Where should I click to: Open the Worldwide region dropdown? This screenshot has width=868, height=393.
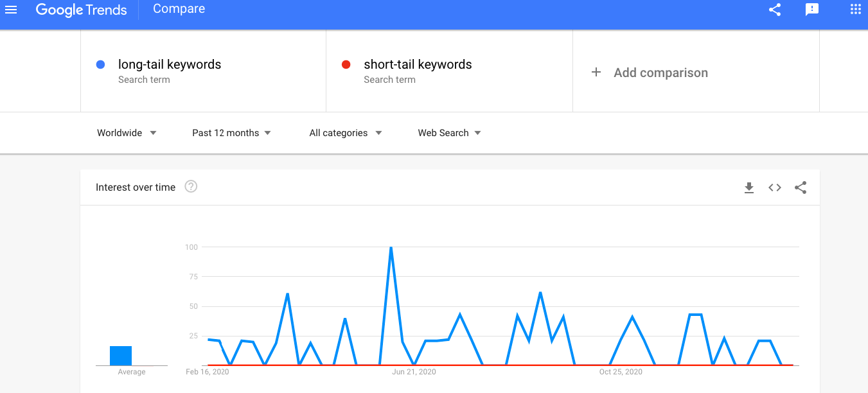(x=127, y=133)
